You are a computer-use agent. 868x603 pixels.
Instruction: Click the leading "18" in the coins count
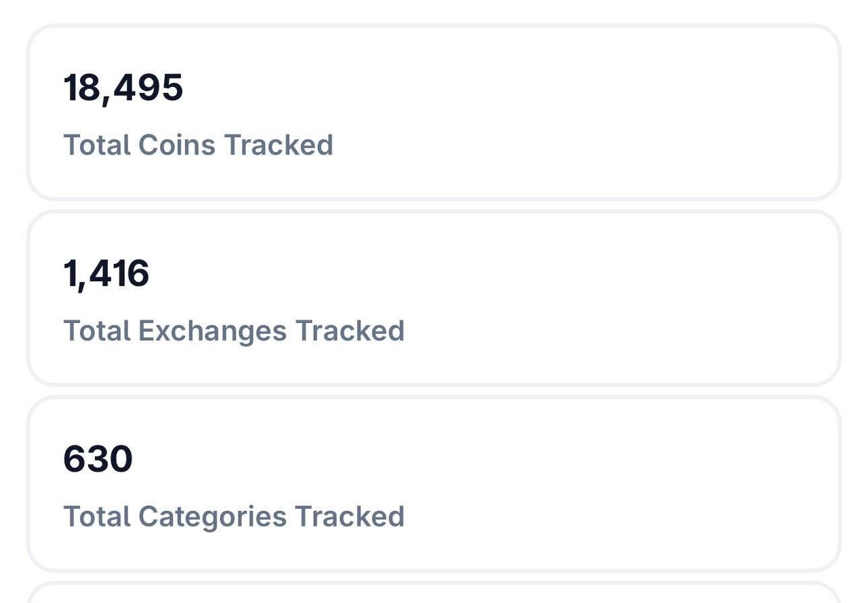[x=80, y=88]
